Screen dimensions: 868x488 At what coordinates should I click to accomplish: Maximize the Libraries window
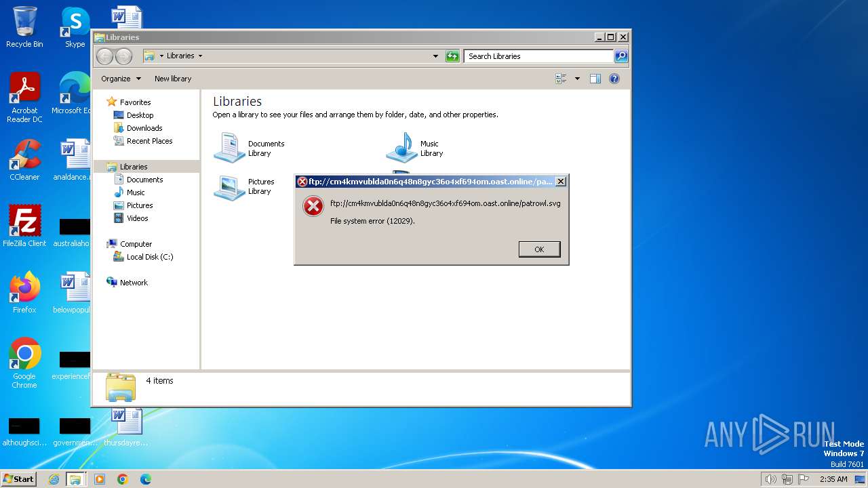[610, 37]
